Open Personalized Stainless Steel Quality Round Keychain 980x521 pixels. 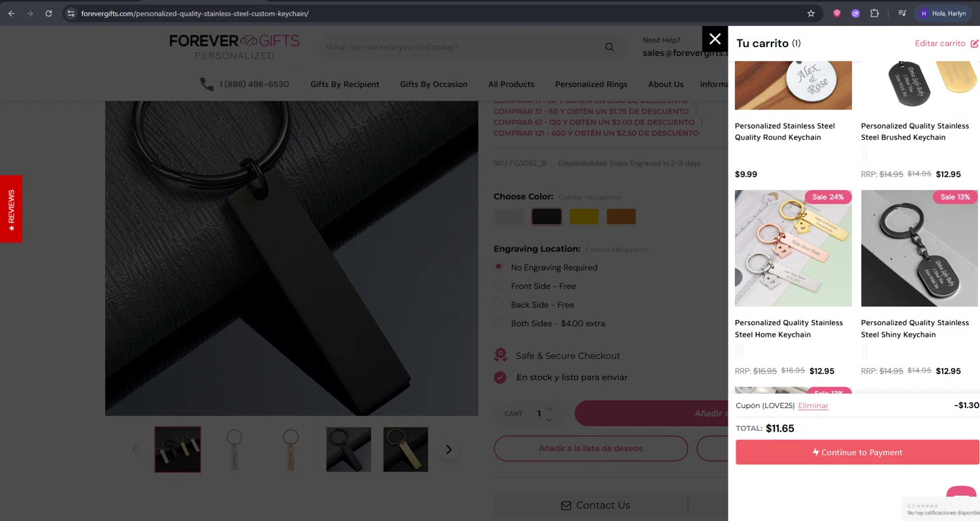(785, 131)
